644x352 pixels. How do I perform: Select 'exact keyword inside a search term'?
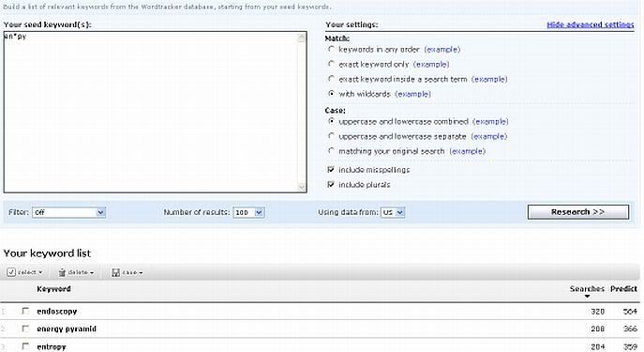(x=332, y=79)
